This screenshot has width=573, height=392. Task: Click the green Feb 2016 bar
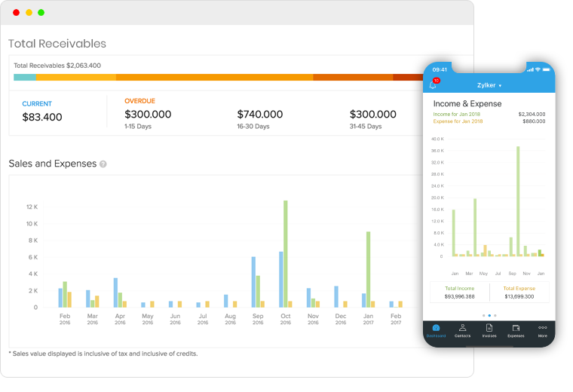[x=65, y=295]
